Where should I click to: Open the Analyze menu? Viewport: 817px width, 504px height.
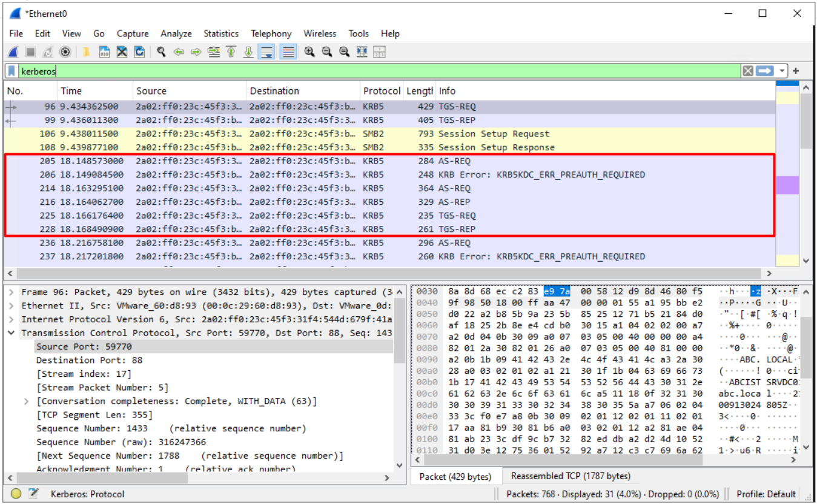tap(176, 34)
